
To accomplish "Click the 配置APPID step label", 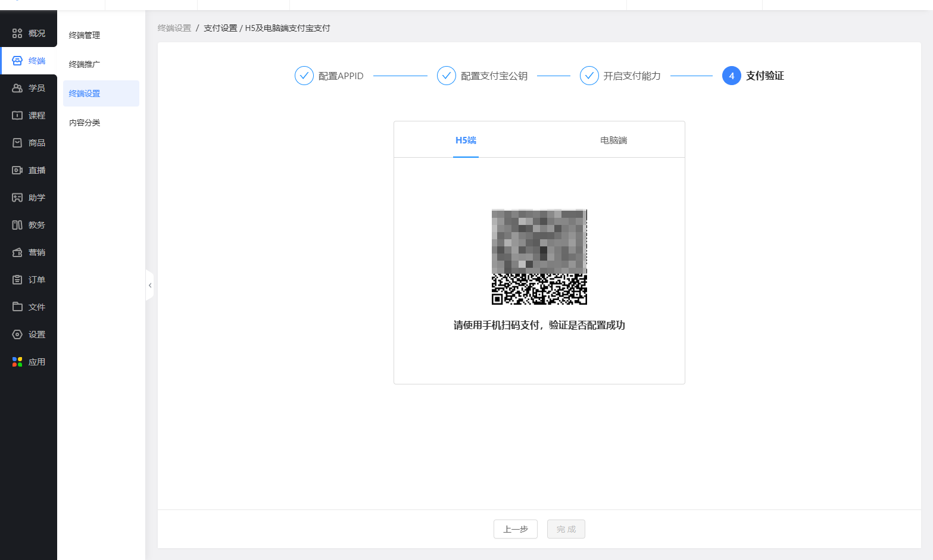I will coord(341,76).
